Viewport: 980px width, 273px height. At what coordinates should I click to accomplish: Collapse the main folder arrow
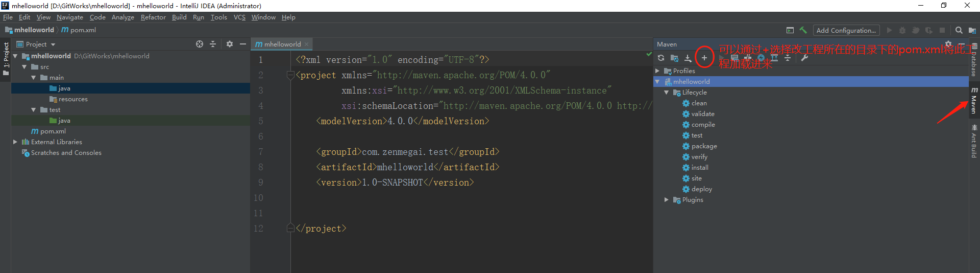tap(34, 77)
